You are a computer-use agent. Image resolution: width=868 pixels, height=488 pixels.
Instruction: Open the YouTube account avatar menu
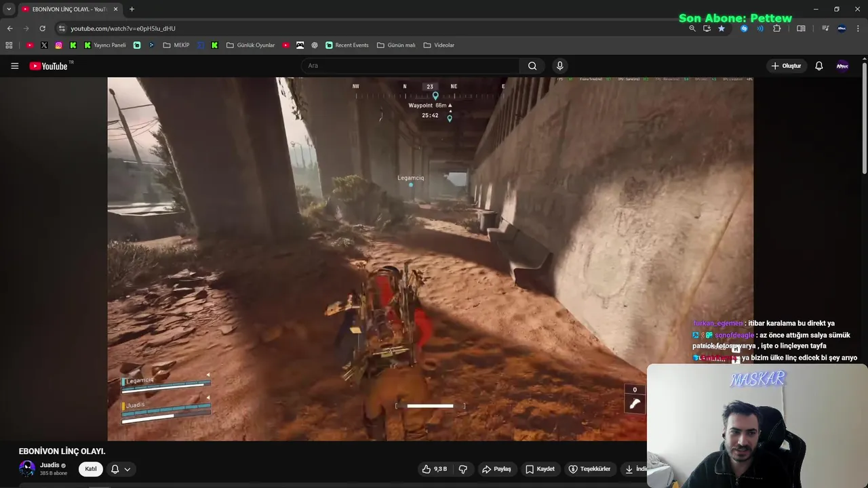842,66
